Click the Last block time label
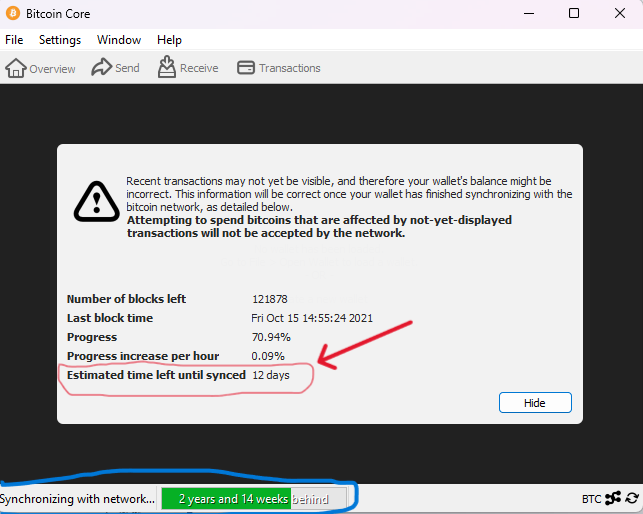This screenshot has height=514, width=643. (110, 318)
